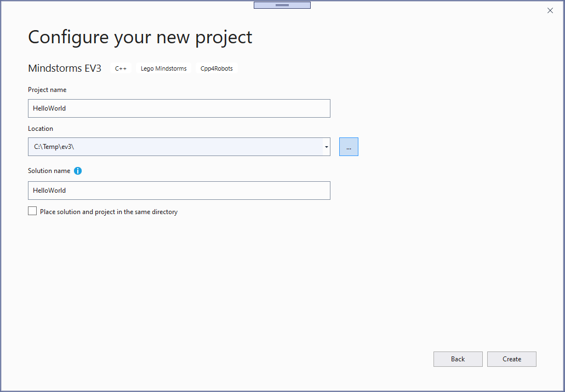Click the Create button
565x392 pixels.
click(512, 359)
